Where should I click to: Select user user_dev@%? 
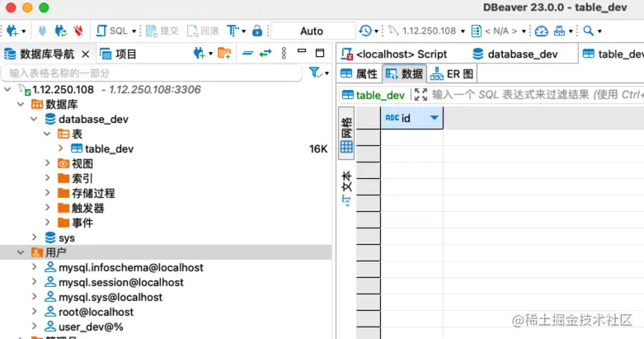(84, 327)
